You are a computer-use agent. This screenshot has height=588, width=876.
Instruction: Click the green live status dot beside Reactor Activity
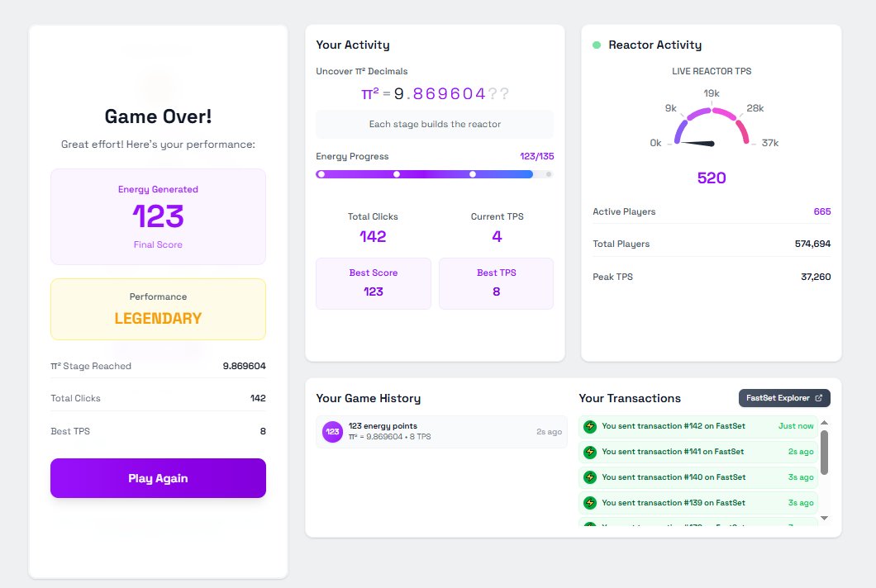[x=597, y=45]
